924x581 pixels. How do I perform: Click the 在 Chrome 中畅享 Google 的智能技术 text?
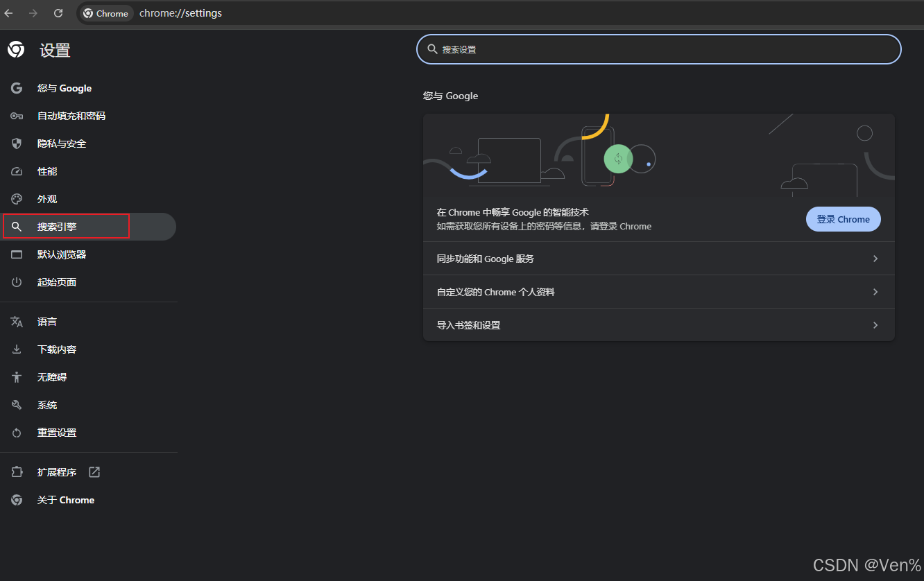pos(513,212)
